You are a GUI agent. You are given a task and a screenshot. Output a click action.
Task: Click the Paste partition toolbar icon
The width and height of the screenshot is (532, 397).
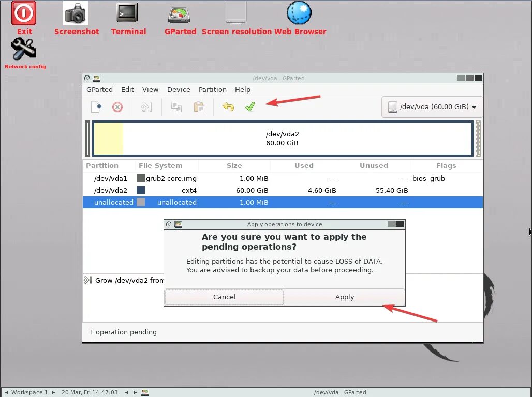click(199, 107)
